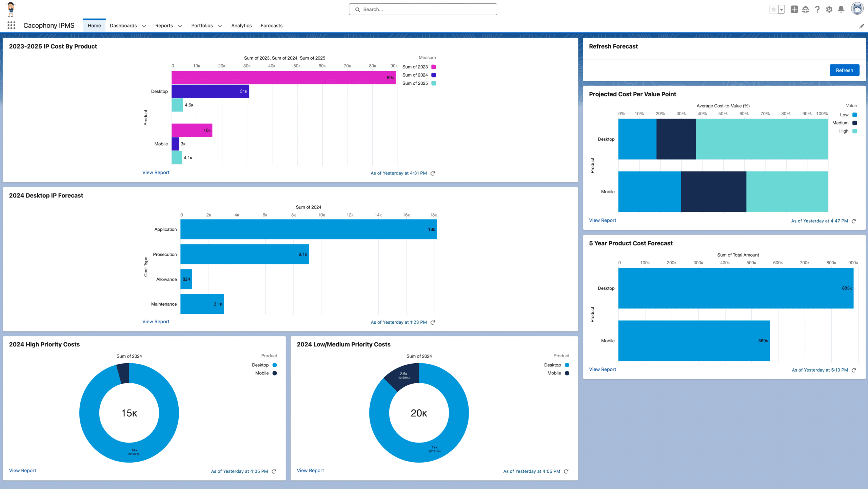The width and height of the screenshot is (868, 489).
Task: Click the blue Refresh button
Action: [x=844, y=70]
